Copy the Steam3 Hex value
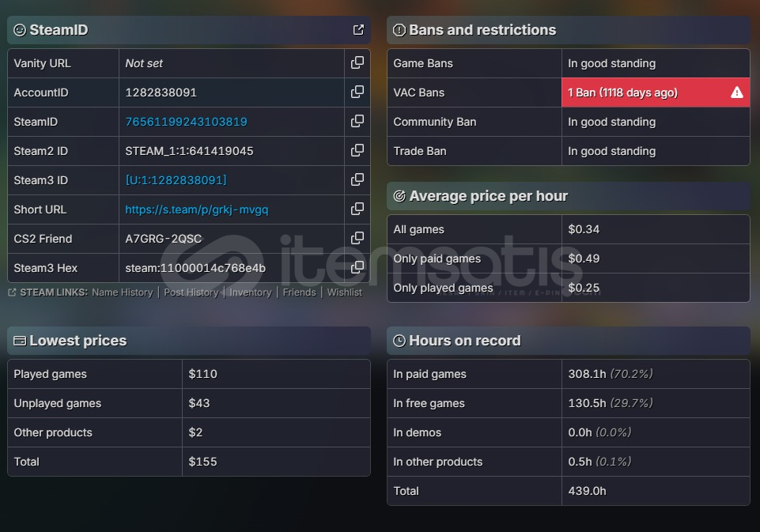Image resolution: width=760 pixels, height=532 pixels. (357, 267)
